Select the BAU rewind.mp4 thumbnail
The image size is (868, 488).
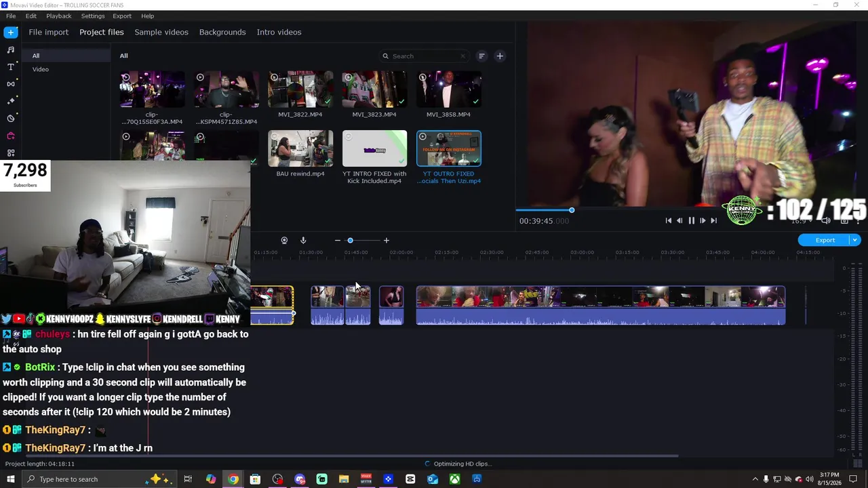[x=300, y=148]
